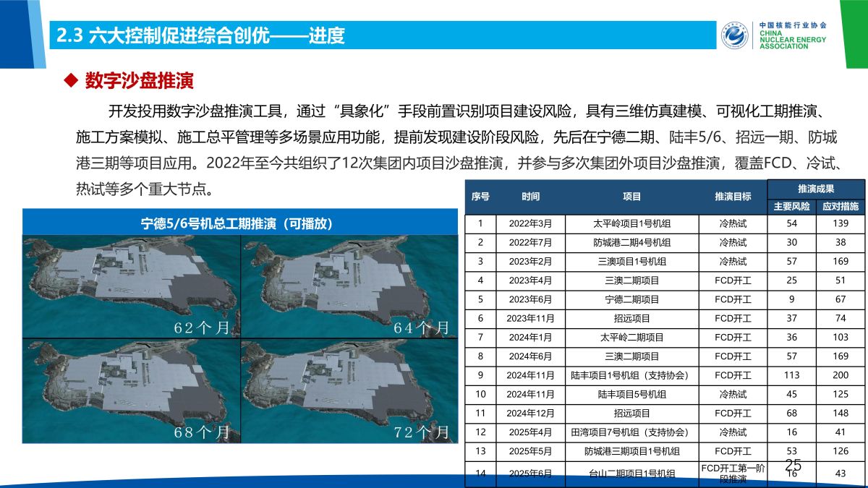
Task: Select the 72个月 simulation image
Action: (349, 391)
